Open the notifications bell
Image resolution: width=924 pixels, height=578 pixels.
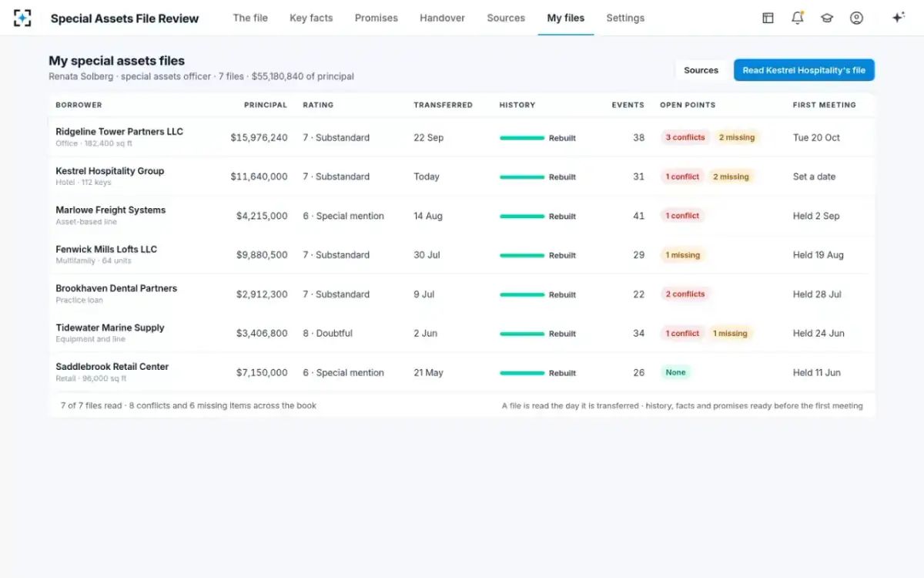798,18
